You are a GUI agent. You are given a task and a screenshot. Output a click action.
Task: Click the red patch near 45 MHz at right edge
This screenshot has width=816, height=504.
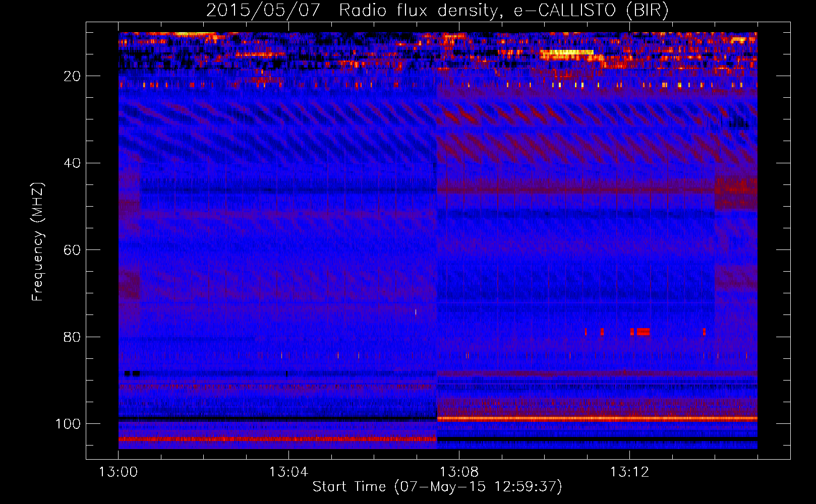coord(736,187)
